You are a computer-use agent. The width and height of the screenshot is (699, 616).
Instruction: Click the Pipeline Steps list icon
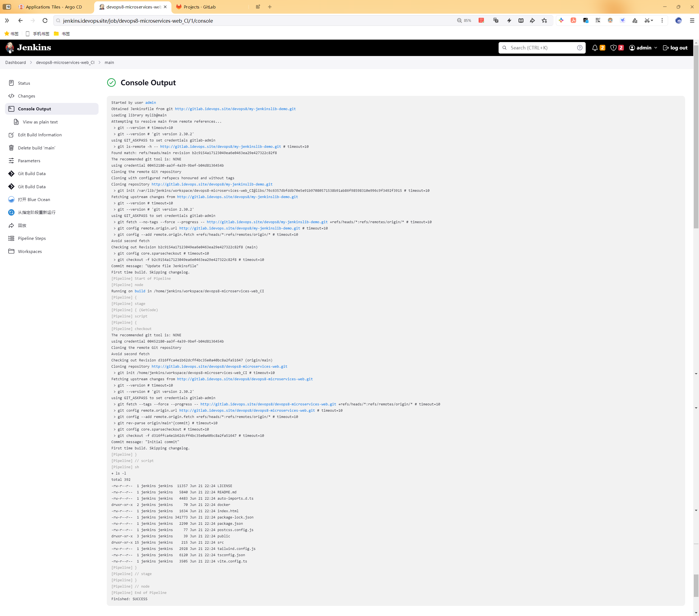tap(11, 238)
